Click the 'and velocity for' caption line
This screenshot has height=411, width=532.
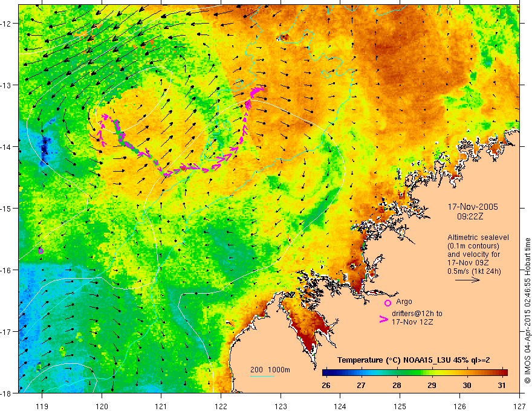point(473,254)
